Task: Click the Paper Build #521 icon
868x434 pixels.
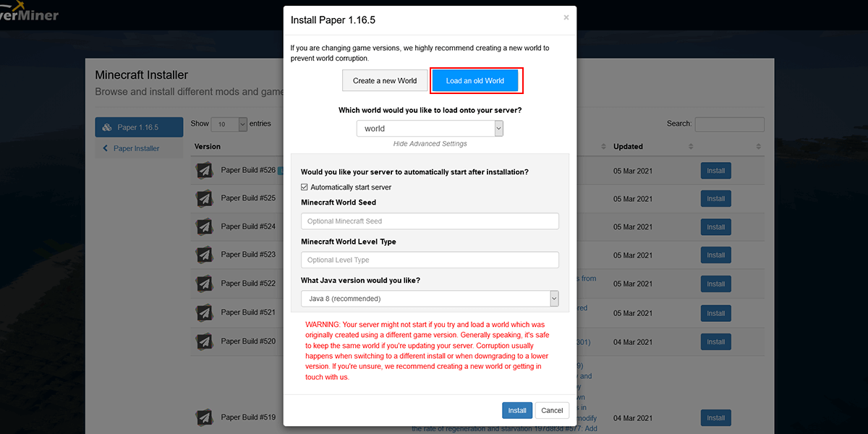Action: pyautogui.click(x=203, y=312)
